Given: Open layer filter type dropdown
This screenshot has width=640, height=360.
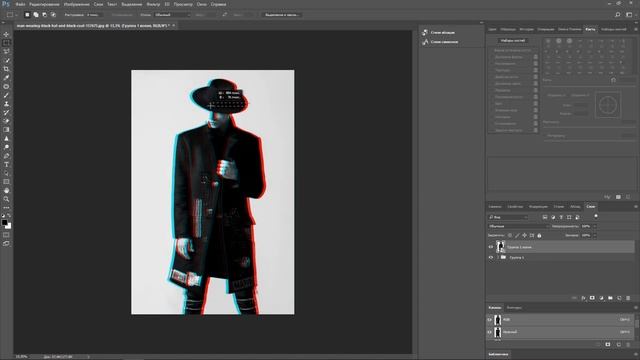Looking at the screenshot, I should click(508, 217).
